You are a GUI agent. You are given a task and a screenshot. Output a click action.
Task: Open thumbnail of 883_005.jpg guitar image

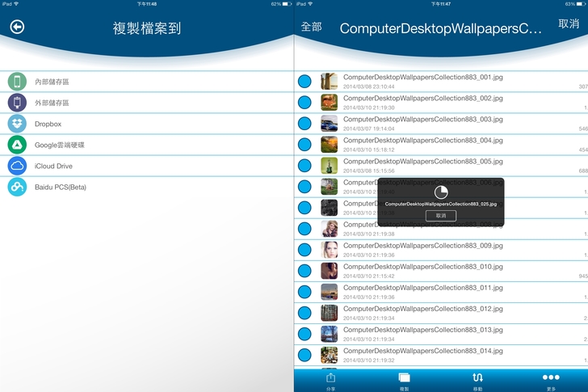[330, 166]
